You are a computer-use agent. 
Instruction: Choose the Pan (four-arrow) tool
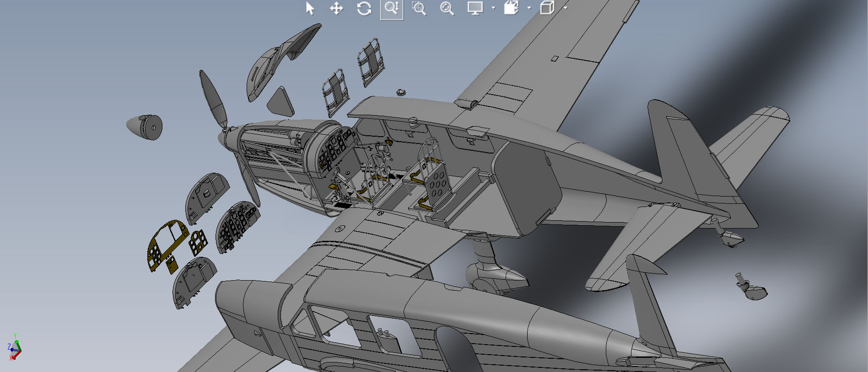337,8
